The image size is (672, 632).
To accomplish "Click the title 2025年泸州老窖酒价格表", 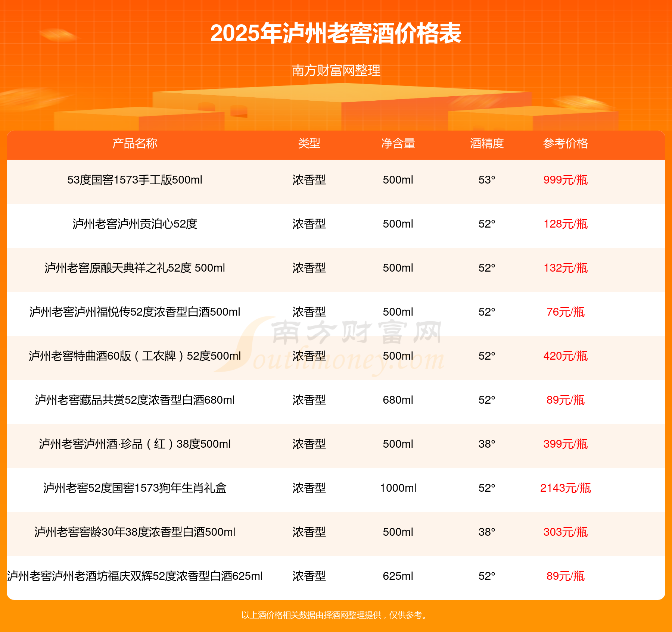I will click(x=336, y=33).
